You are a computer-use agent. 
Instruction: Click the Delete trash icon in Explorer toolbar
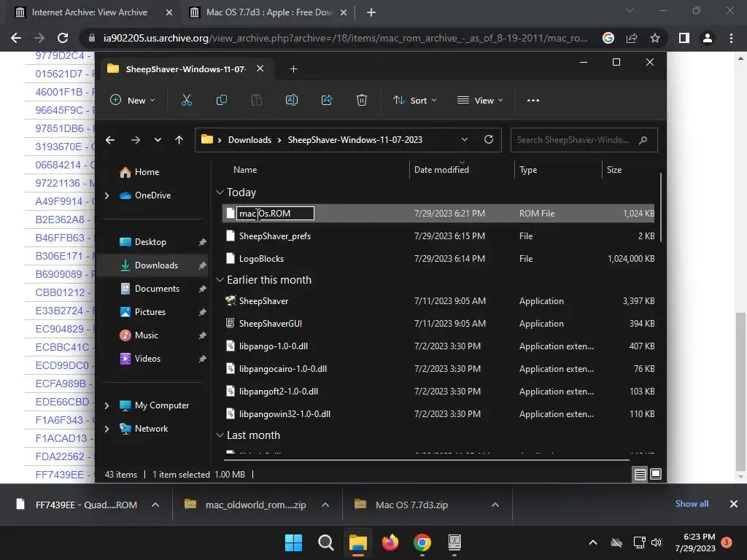362,100
